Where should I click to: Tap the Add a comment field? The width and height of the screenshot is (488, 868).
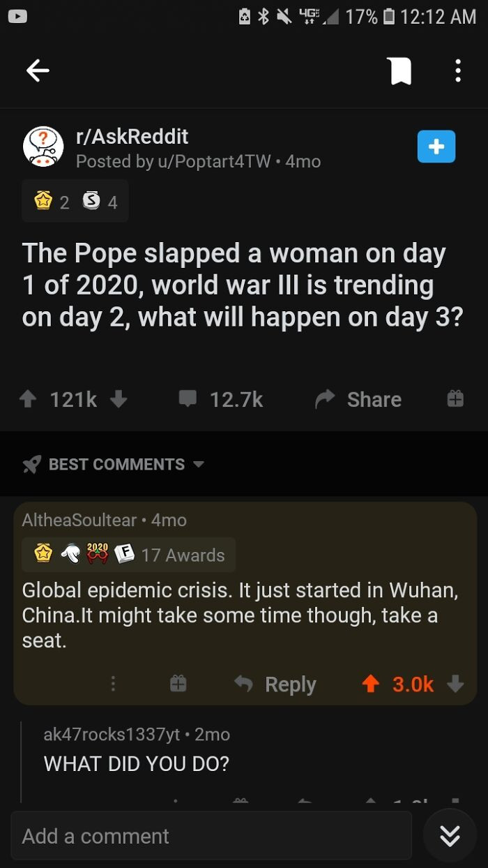pos(209,835)
